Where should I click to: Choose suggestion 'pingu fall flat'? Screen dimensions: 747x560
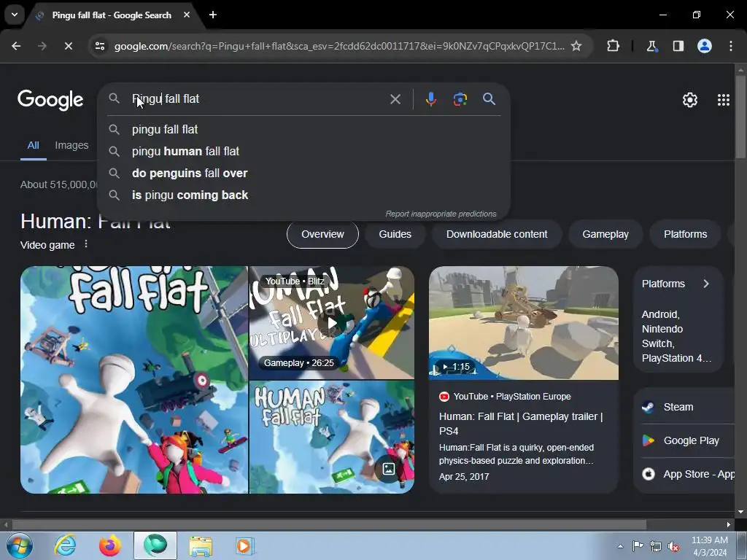304,130
